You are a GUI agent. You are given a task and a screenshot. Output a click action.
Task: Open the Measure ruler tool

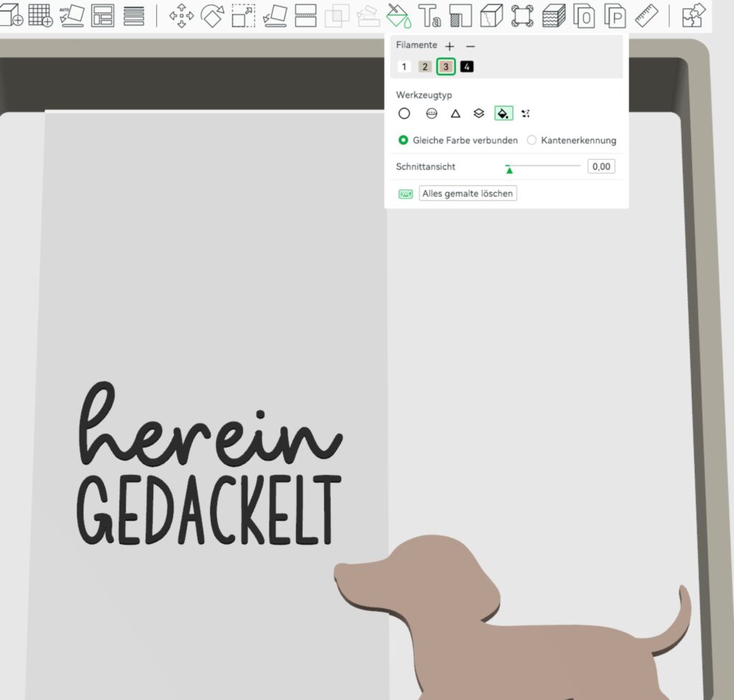point(647,15)
